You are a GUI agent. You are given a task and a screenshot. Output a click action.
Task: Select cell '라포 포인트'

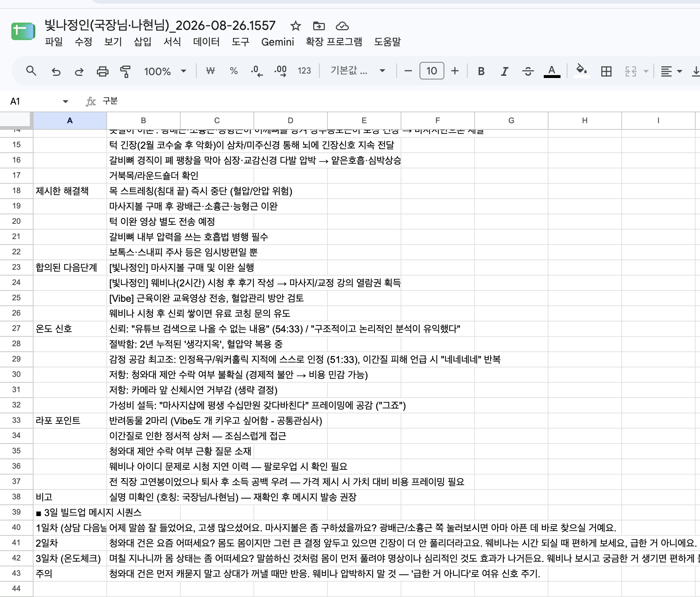click(x=70, y=420)
